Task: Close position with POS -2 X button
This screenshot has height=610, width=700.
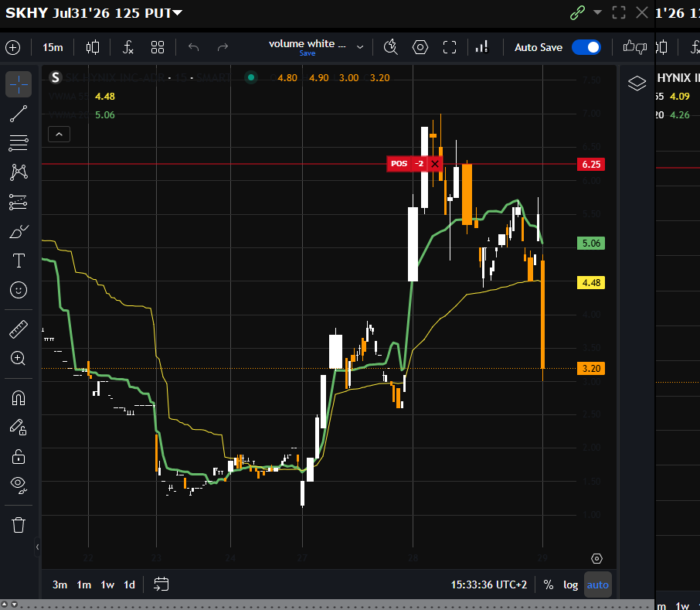Action: pos(435,164)
